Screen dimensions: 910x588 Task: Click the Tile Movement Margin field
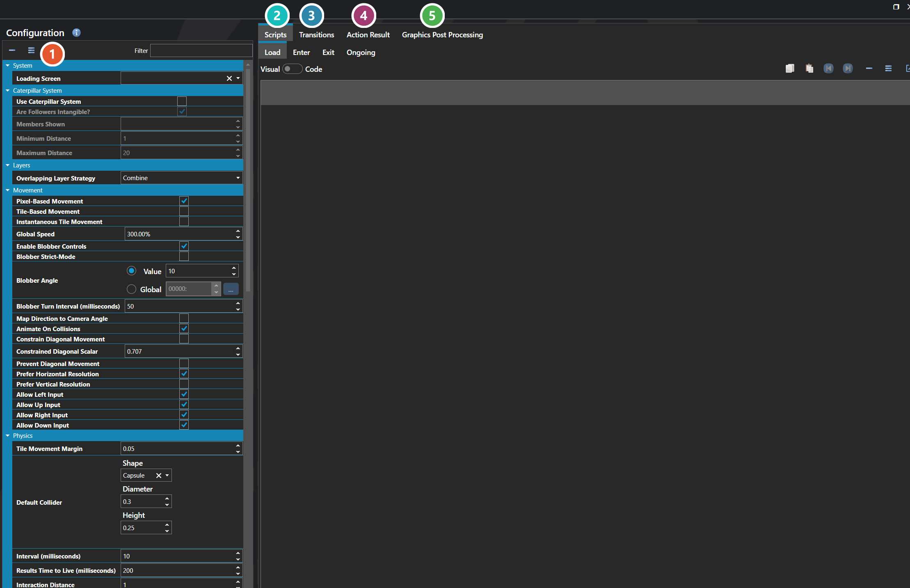click(x=178, y=449)
